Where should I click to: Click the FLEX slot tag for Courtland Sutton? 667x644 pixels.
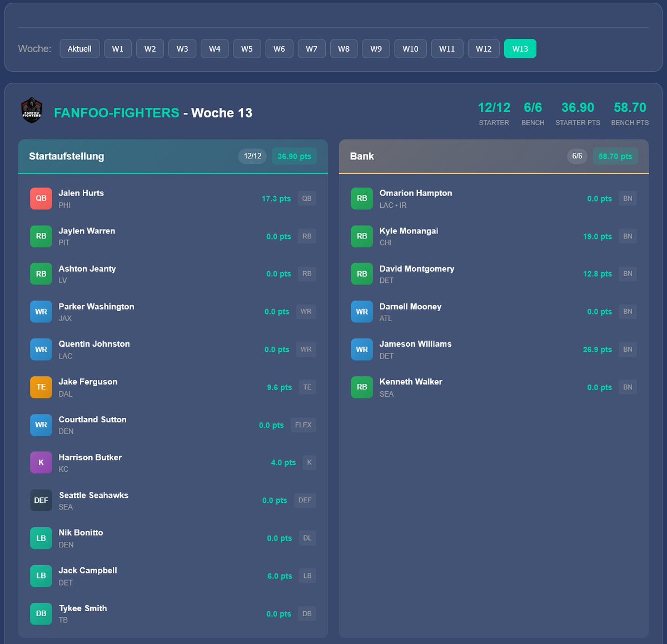click(x=303, y=425)
